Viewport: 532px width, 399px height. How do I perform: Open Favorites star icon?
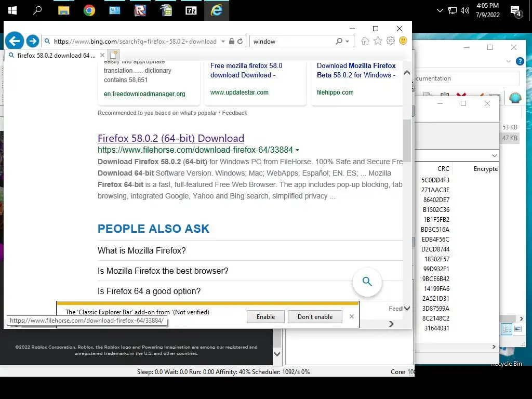point(378,41)
